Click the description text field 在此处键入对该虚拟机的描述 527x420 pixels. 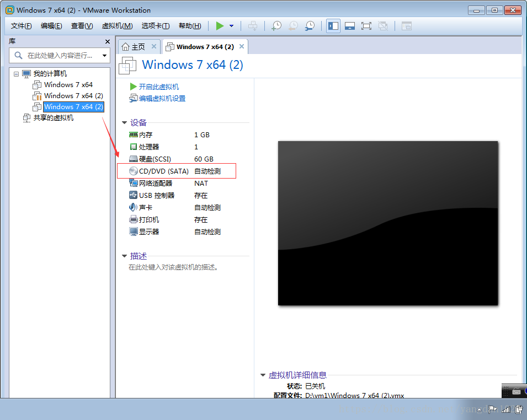(x=173, y=267)
